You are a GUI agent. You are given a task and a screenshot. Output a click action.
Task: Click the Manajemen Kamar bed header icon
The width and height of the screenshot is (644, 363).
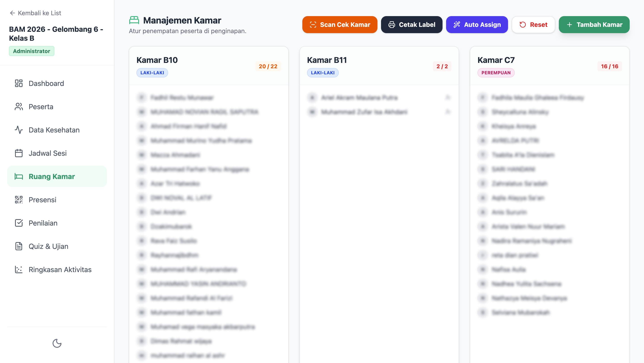tap(134, 20)
